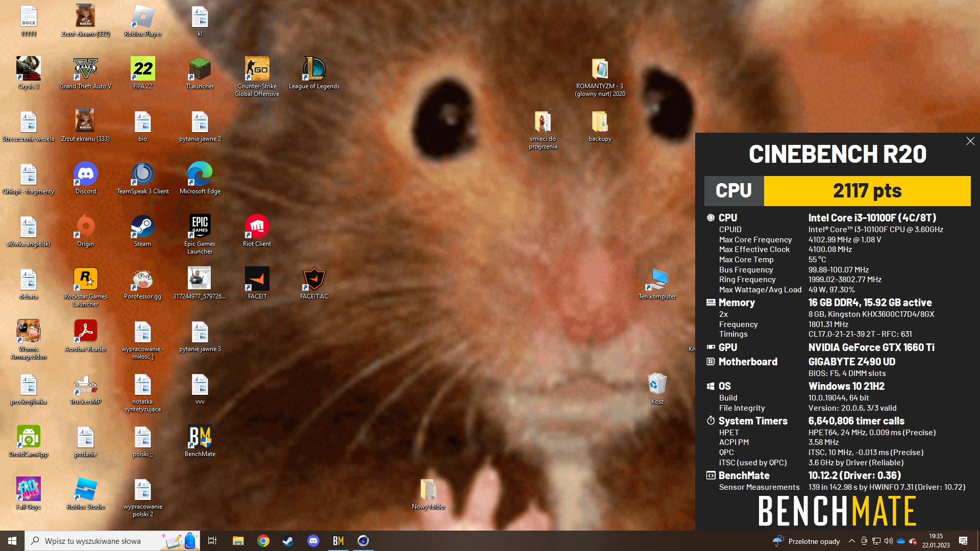Open DroidCamApp desktop shortcut

[29, 441]
